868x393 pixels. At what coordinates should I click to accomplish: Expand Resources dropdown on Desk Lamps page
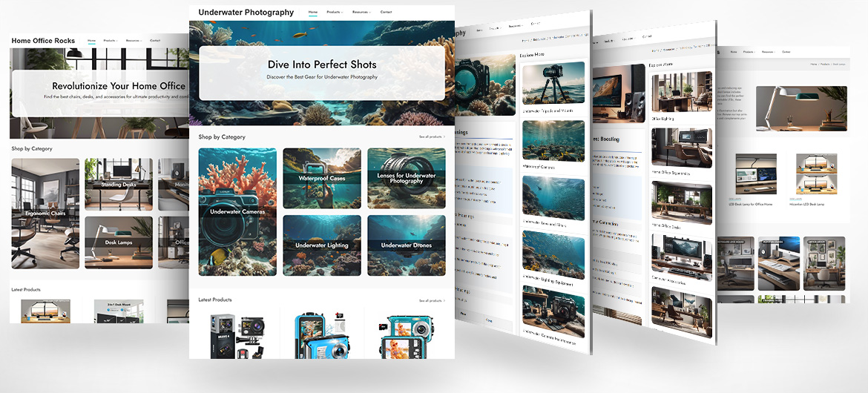click(x=767, y=51)
